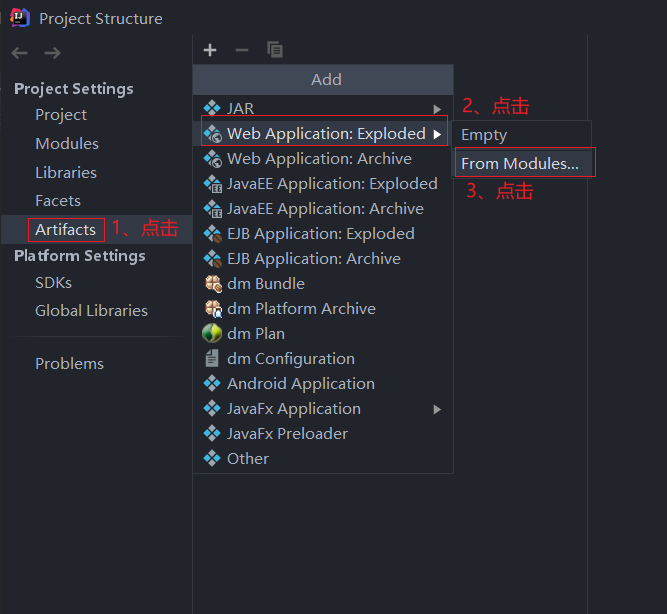Choose Other in the Add menu
Image resolution: width=667 pixels, height=614 pixels.
(323, 459)
